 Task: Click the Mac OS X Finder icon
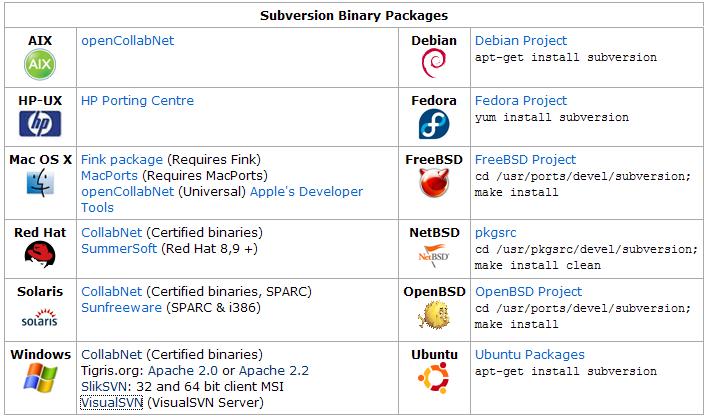pyautogui.click(x=40, y=183)
